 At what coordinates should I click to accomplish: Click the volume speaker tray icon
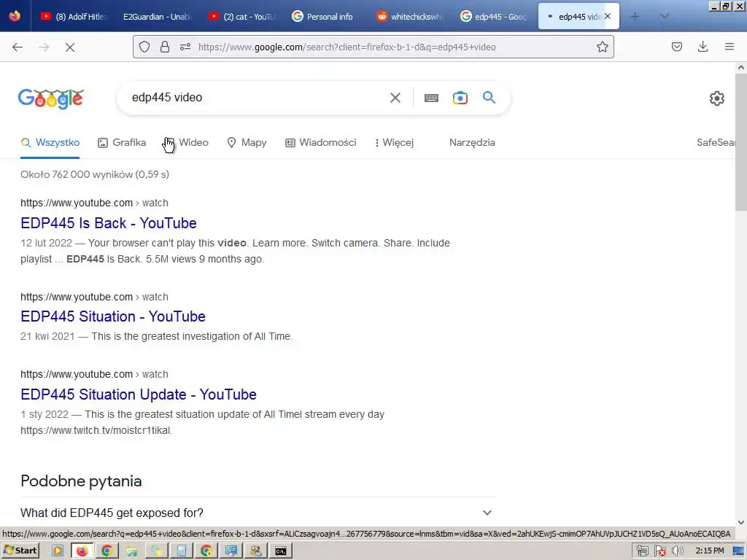677,551
